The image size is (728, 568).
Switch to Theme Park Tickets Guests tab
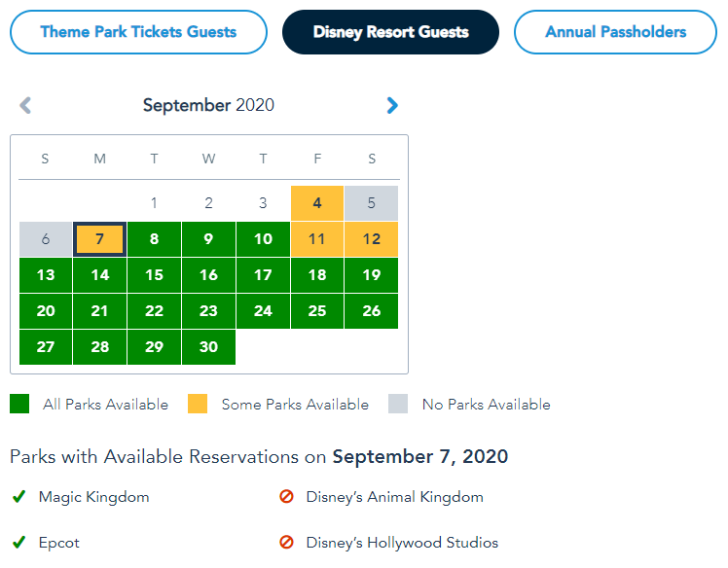138,32
